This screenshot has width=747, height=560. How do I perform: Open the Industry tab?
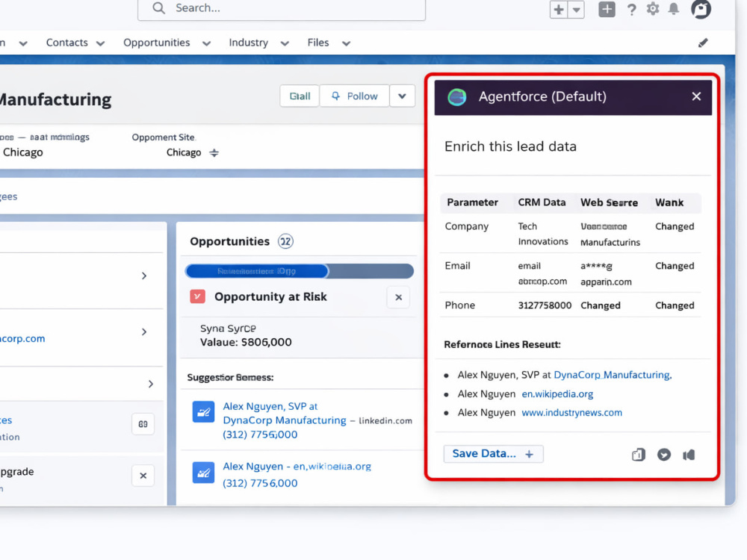click(x=248, y=43)
